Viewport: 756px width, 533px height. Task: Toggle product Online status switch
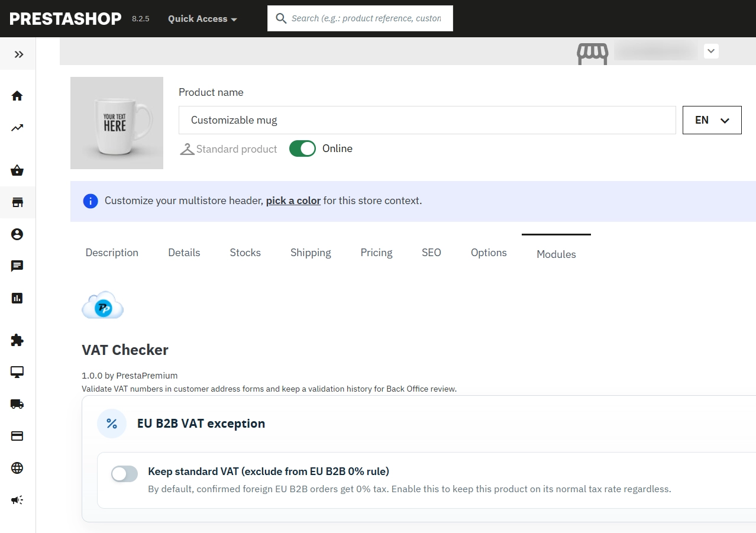pos(303,149)
